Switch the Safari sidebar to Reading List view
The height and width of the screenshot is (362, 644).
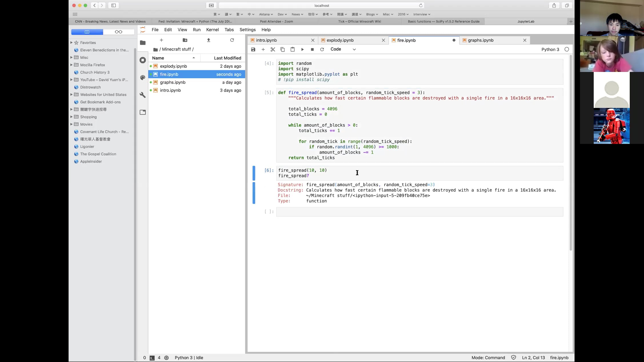[119, 32]
